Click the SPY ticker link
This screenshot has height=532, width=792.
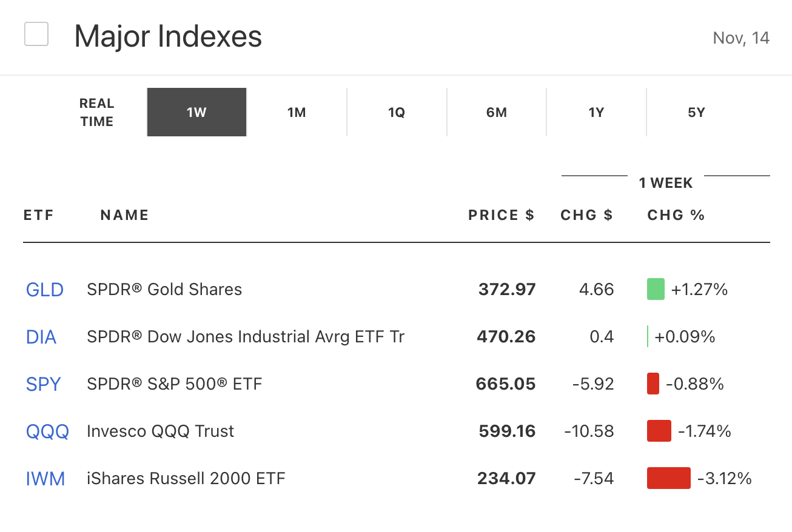(44, 384)
